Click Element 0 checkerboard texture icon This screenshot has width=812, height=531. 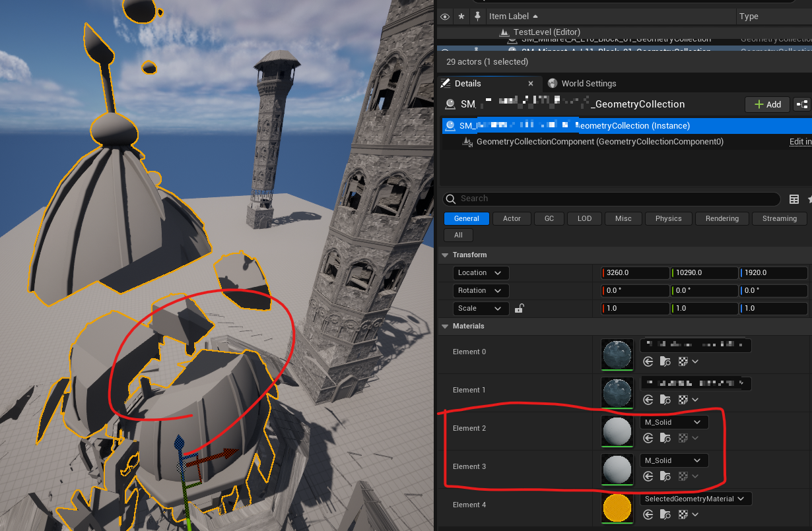click(x=683, y=361)
